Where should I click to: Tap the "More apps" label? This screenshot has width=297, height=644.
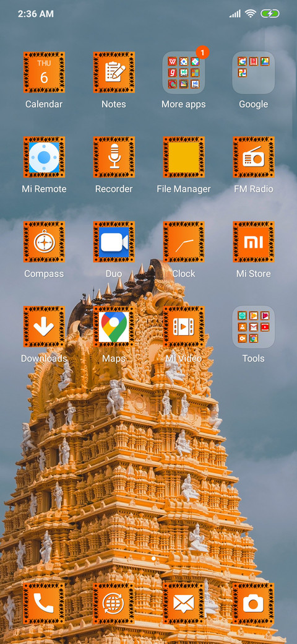click(183, 104)
